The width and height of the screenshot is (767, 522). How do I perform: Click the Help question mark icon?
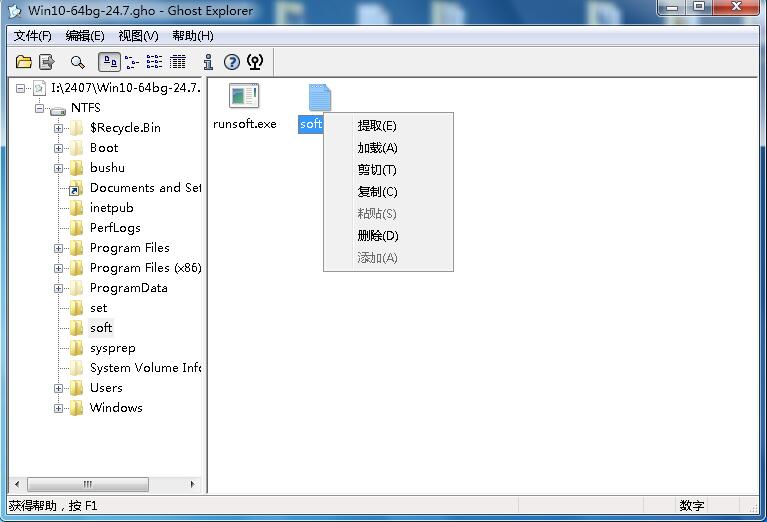coord(232,62)
